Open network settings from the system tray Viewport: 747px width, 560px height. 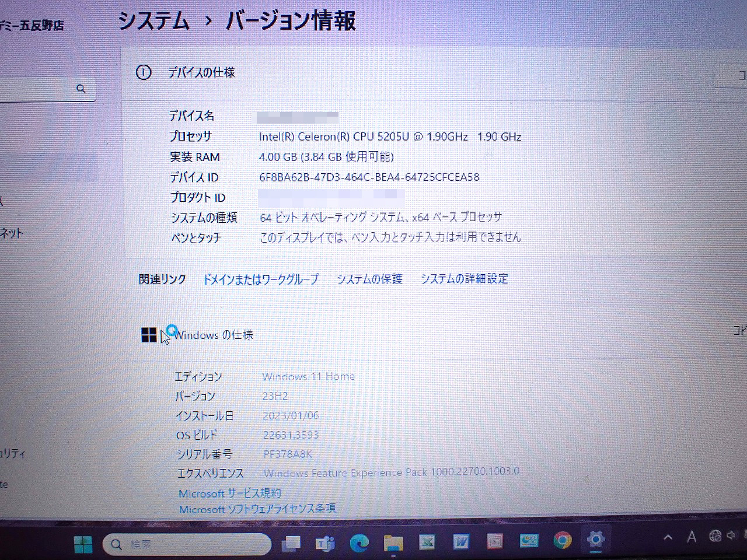click(x=715, y=536)
